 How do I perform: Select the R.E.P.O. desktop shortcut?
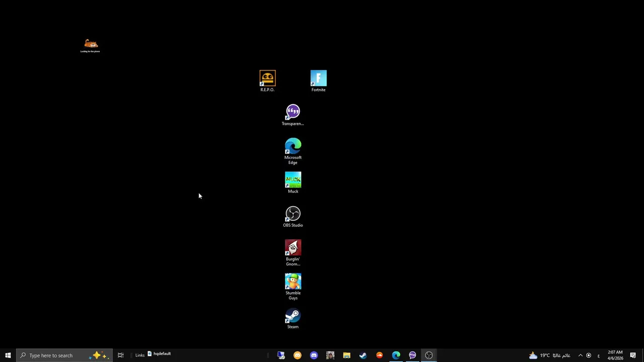coord(267,81)
